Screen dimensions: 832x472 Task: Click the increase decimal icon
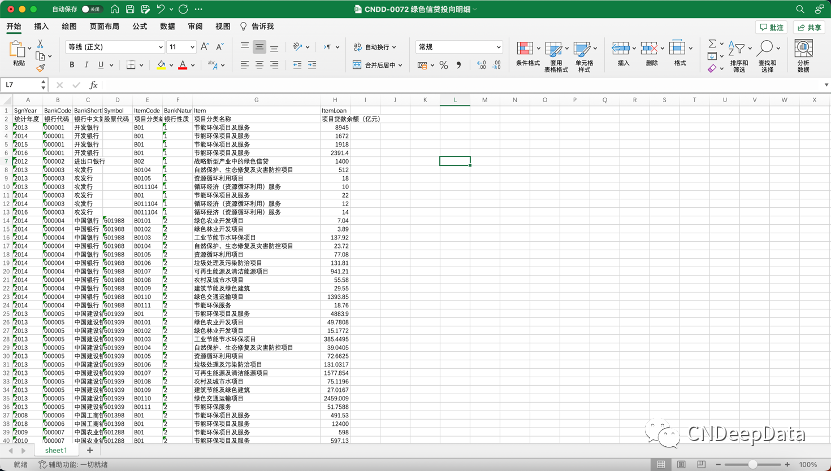click(482, 65)
